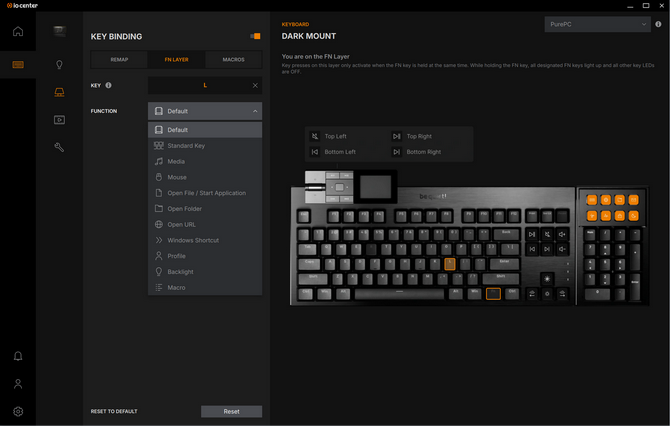Open the user account icon
Image resolution: width=670 pixels, height=426 pixels.
[x=18, y=384]
